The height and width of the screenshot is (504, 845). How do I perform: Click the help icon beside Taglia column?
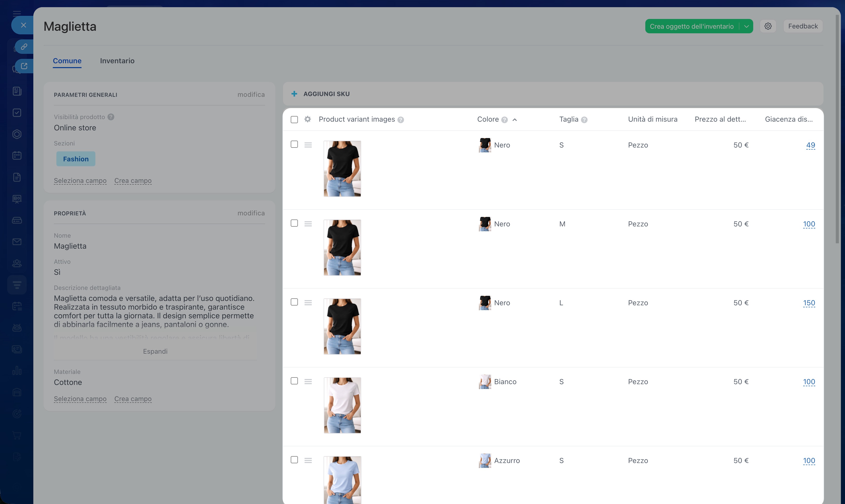pos(584,120)
